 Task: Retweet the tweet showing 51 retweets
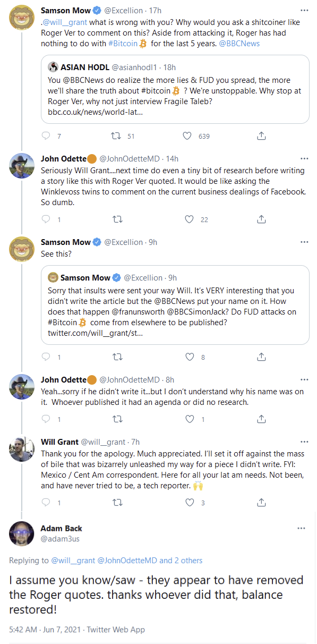(115, 136)
